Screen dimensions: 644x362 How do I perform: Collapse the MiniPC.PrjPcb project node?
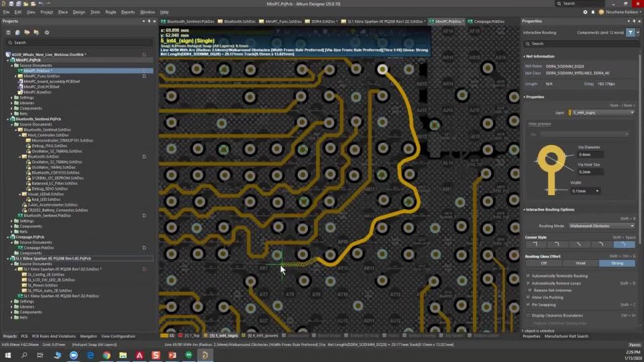coord(8,60)
